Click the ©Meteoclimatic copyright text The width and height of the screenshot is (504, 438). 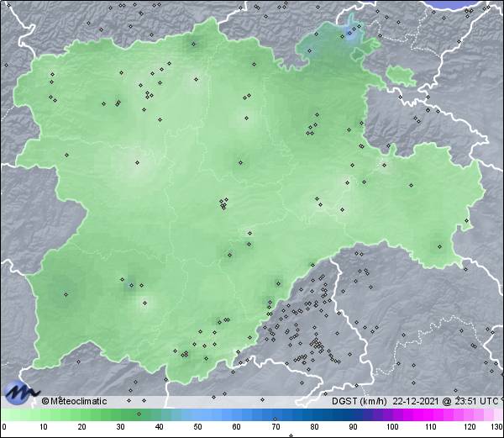[x=74, y=401]
